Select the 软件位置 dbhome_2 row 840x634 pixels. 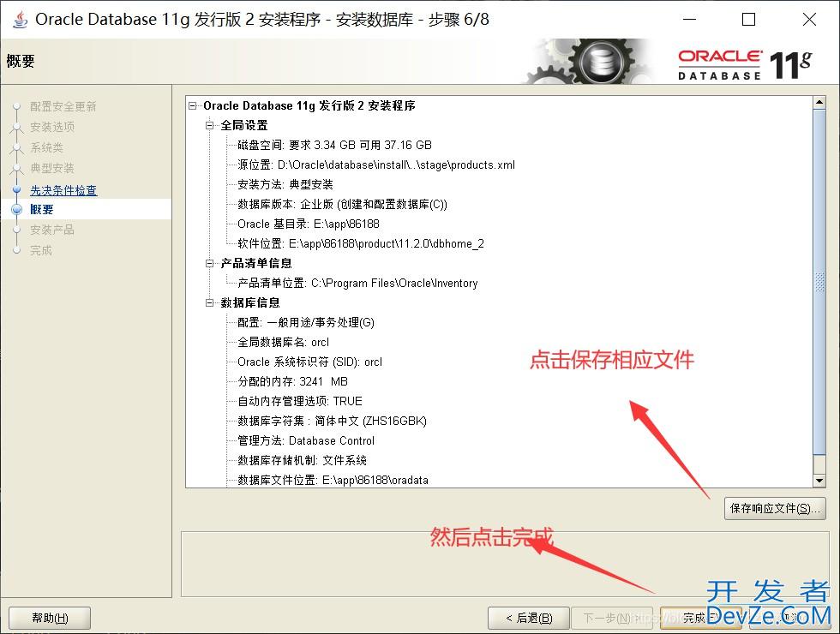361,243
